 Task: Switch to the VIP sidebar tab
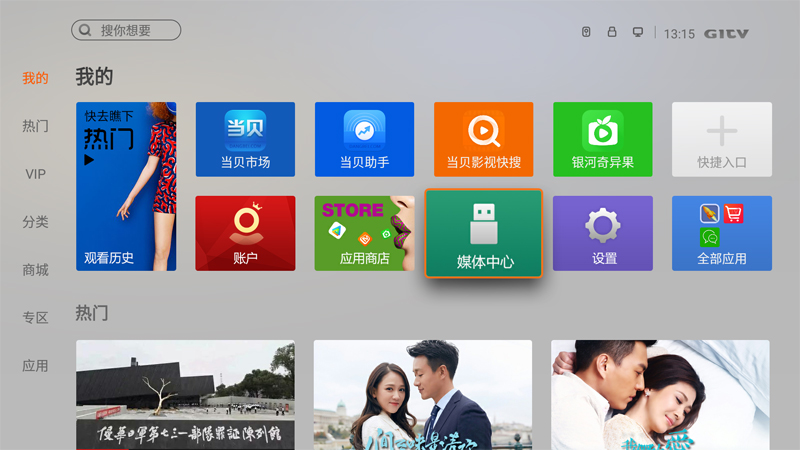[35, 174]
